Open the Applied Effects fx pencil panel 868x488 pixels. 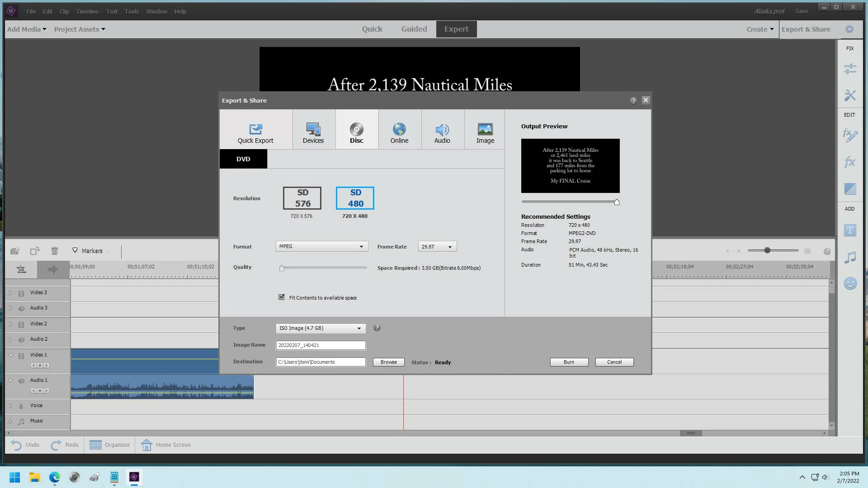pos(849,135)
